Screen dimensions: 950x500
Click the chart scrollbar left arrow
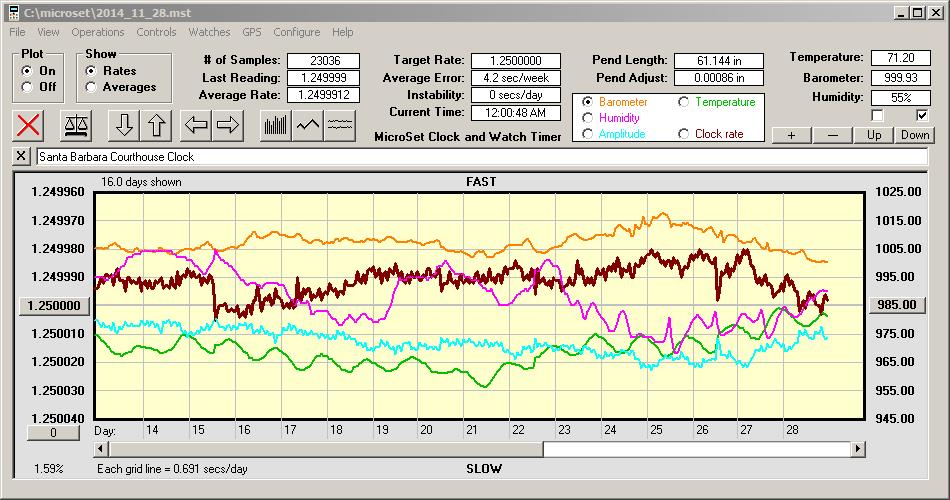[x=102, y=449]
